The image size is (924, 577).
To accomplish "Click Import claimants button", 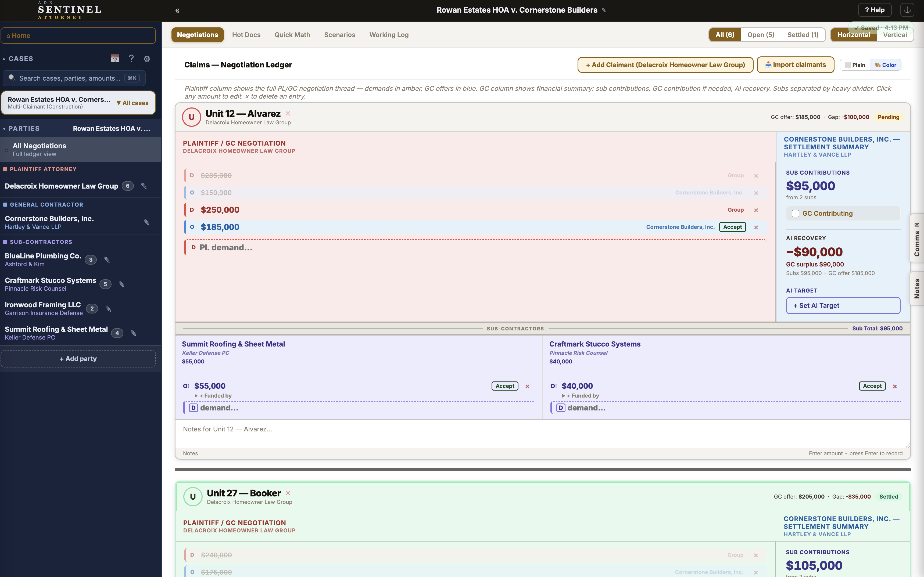I will pyautogui.click(x=795, y=65).
